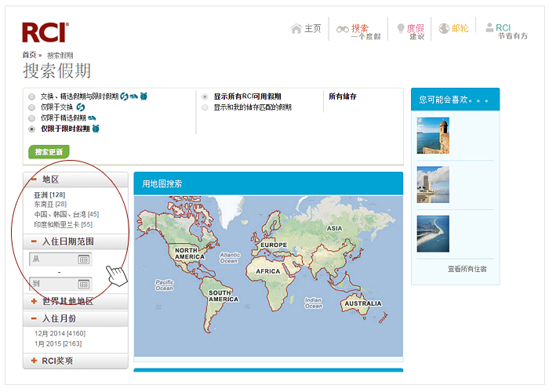The width and height of the screenshot is (549, 392).
Task: Open the 到 date calendar icon
Action: (84, 284)
